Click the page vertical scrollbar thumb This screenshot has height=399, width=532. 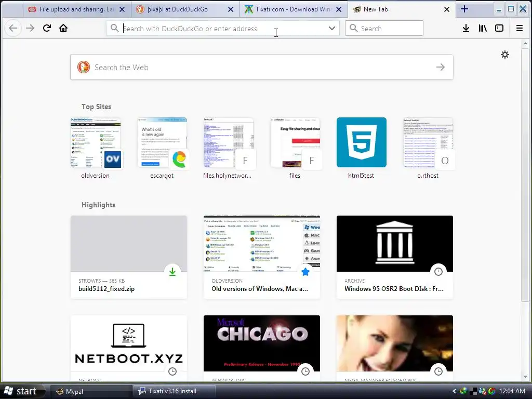tap(525, 175)
